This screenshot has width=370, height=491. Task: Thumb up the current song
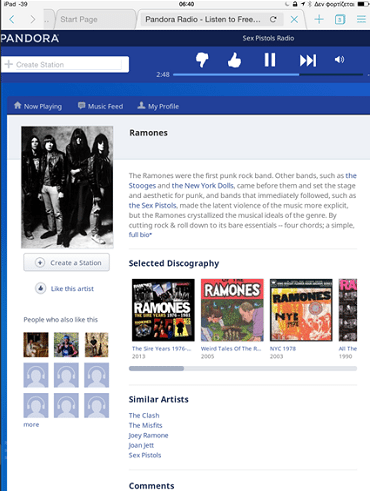(234, 60)
